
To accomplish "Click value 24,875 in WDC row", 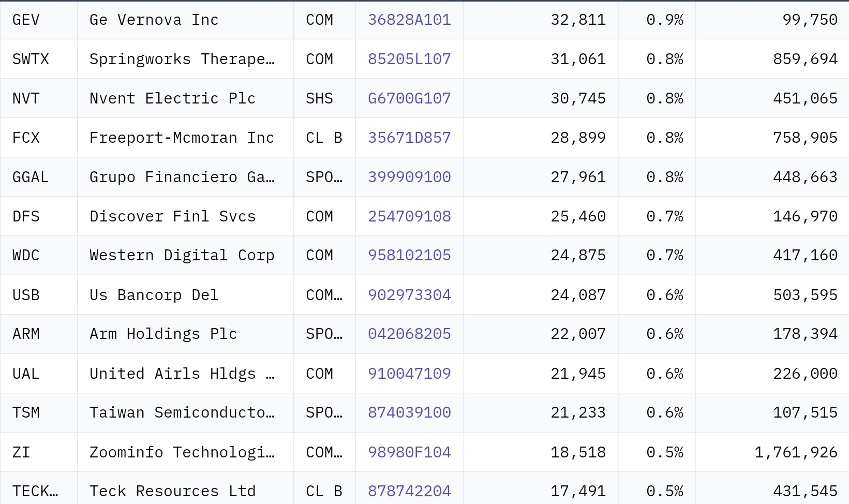I will point(578,255).
